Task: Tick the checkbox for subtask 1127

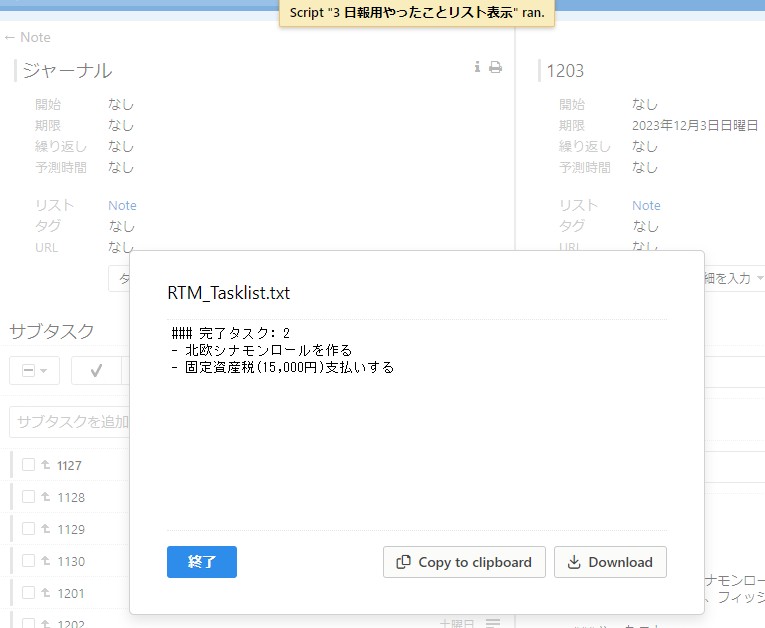Action: click(28, 465)
